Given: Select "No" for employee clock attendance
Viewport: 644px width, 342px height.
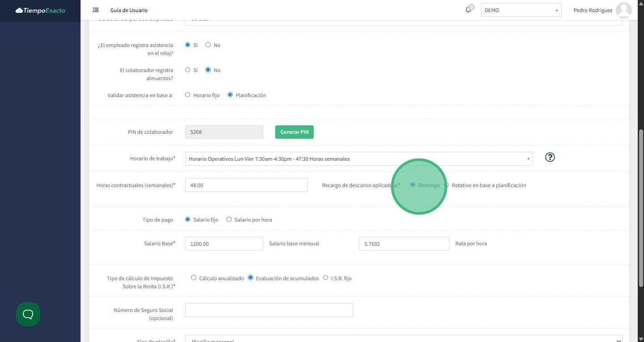Looking at the screenshot, I should [x=208, y=45].
